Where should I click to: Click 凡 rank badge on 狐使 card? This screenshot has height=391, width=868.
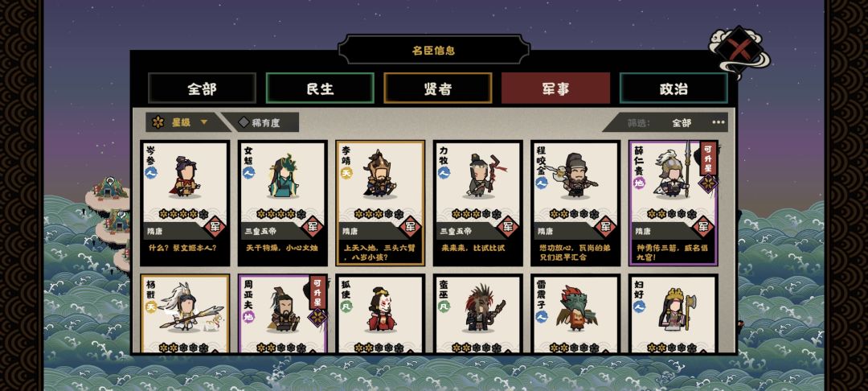point(346,307)
